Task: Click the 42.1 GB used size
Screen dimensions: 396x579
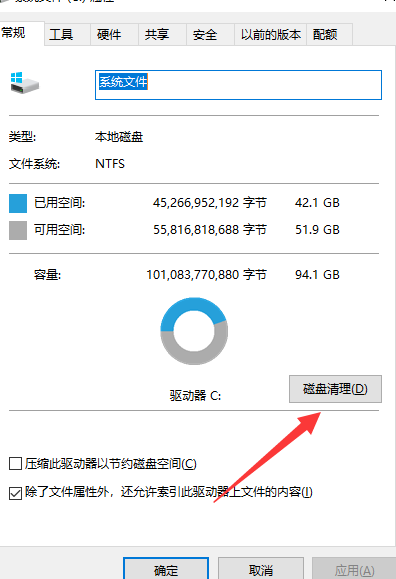Action: tap(317, 203)
